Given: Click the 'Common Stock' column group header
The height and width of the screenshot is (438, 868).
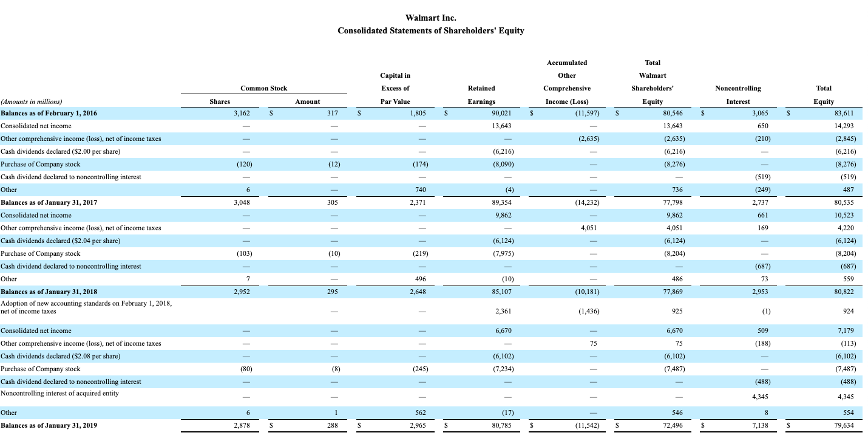Looking at the screenshot, I should pyautogui.click(x=263, y=89).
